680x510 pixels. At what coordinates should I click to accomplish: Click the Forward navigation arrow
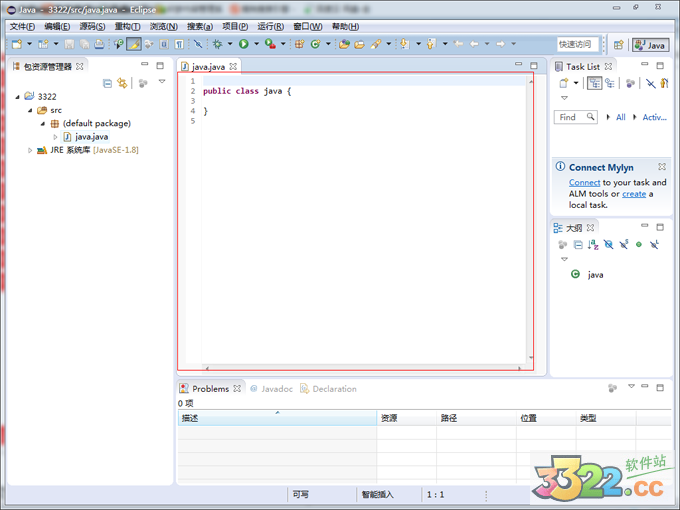coord(500,44)
